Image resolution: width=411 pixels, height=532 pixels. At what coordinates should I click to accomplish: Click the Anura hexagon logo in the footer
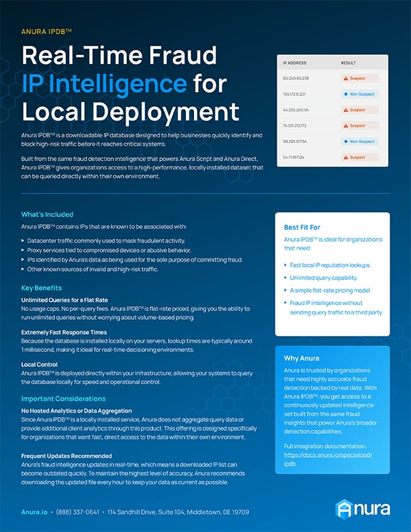point(344,509)
